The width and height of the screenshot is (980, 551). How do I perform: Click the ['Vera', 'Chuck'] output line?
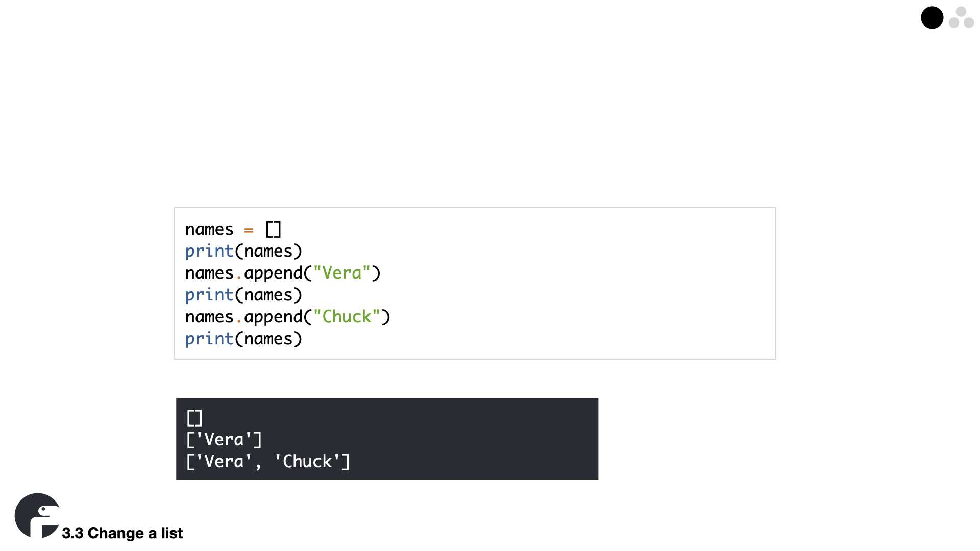click(x=268, y=462)
